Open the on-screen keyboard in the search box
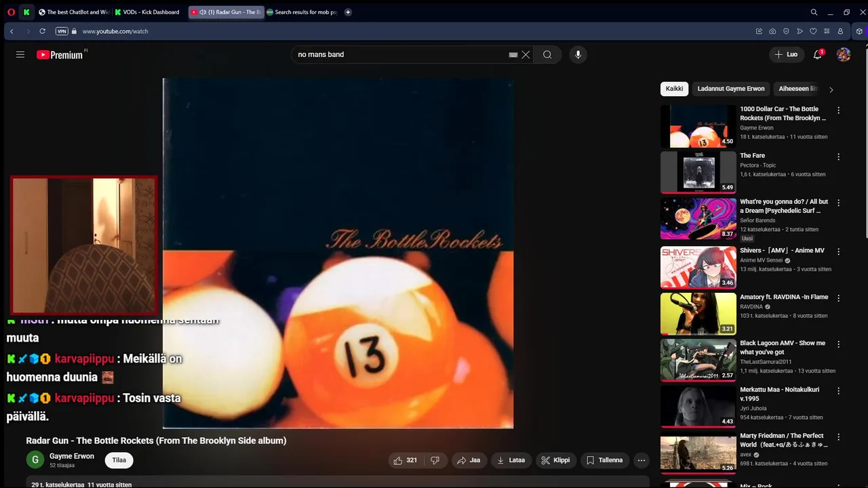 (x=513, y=55)
